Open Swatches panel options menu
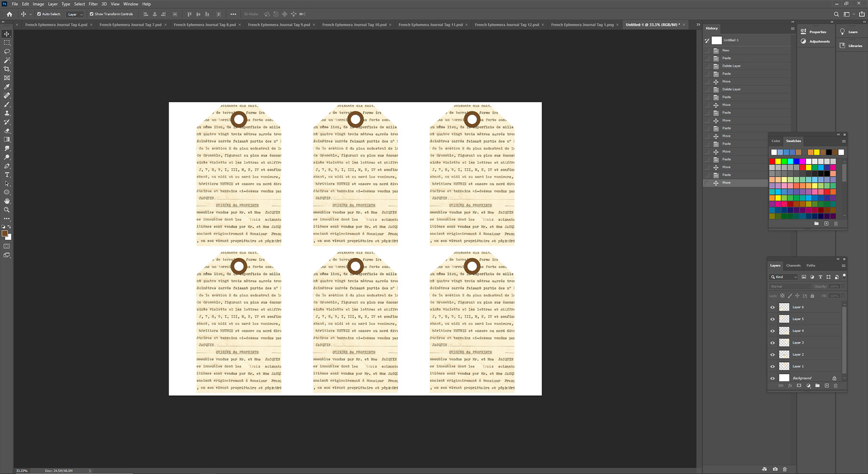The height and width of the screenshot is (474, 868). point(843,141)
